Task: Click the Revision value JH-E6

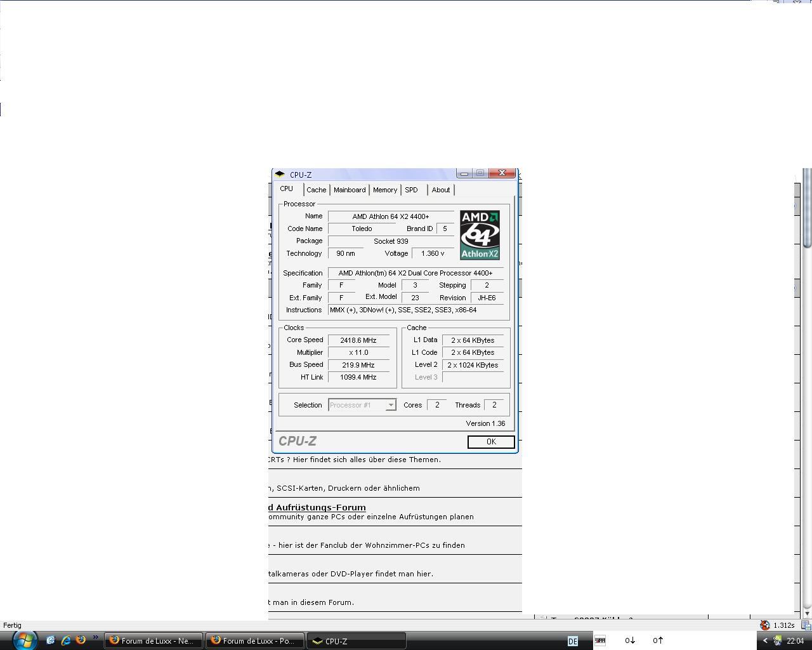Action: pos(487,298)
